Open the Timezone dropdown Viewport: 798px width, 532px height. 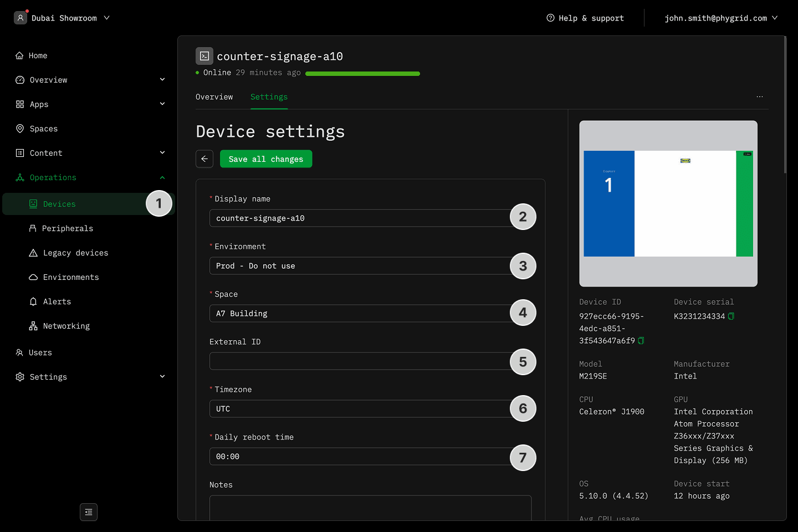[359, 409]
